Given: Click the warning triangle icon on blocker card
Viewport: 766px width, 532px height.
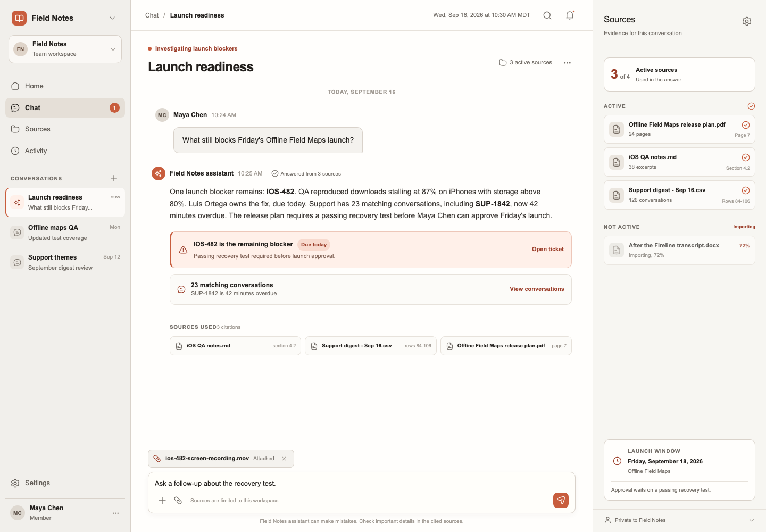Looking at the screenshot, I should pos(183,250).
